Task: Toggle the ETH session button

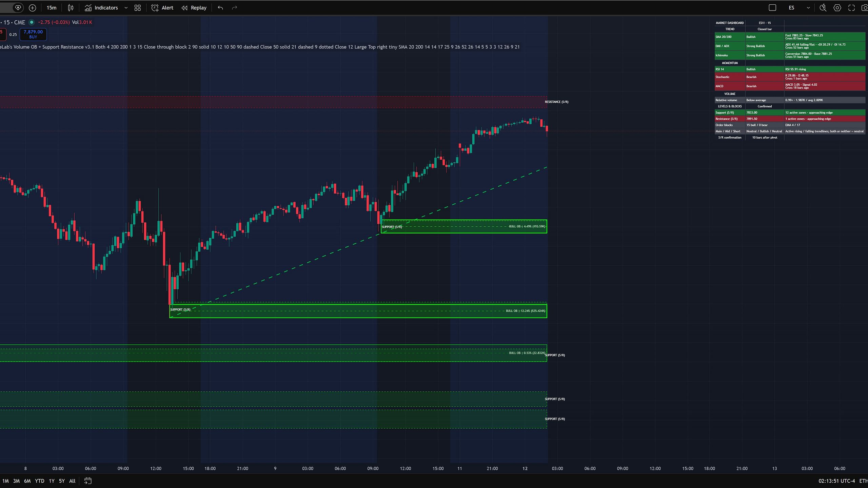Action: click(x=863, y=481)
